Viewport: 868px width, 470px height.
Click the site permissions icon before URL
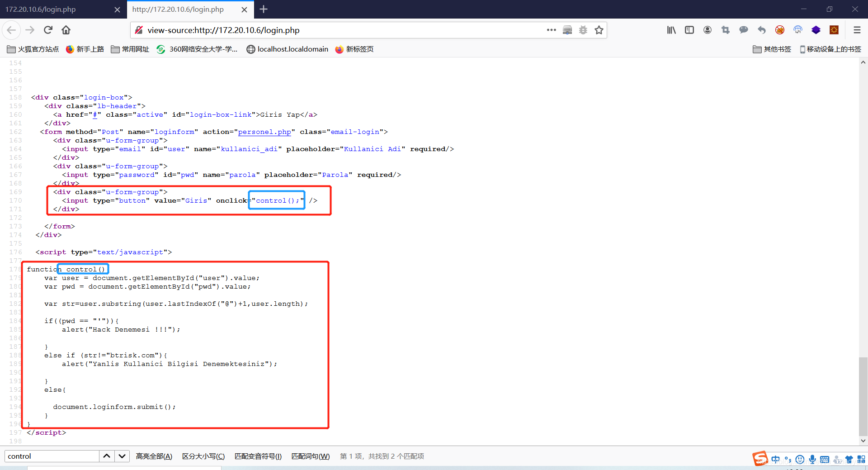(x=139, y=30)
